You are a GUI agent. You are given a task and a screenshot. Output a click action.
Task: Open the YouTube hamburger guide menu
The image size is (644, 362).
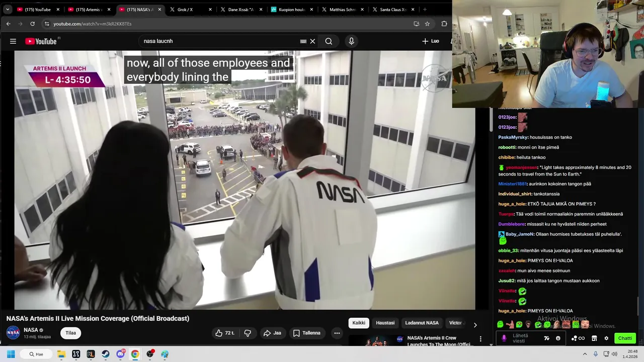click(13, 41)
